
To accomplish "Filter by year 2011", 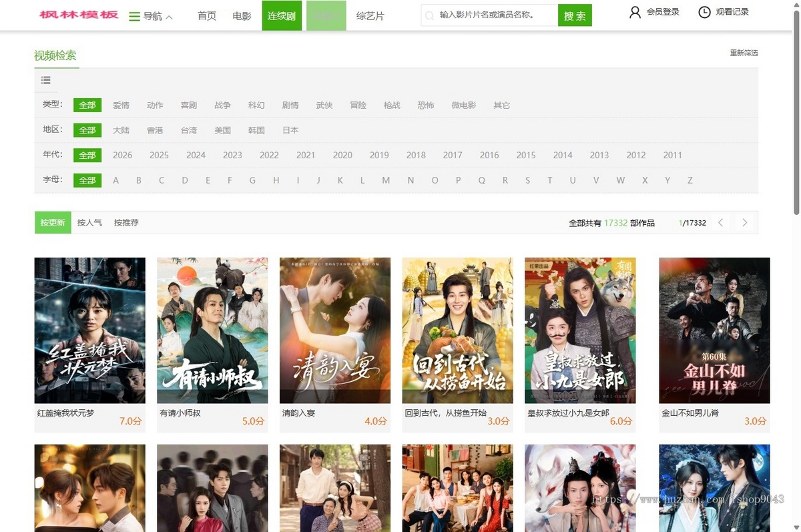I will pyautogui.click(x=673, y=155).
